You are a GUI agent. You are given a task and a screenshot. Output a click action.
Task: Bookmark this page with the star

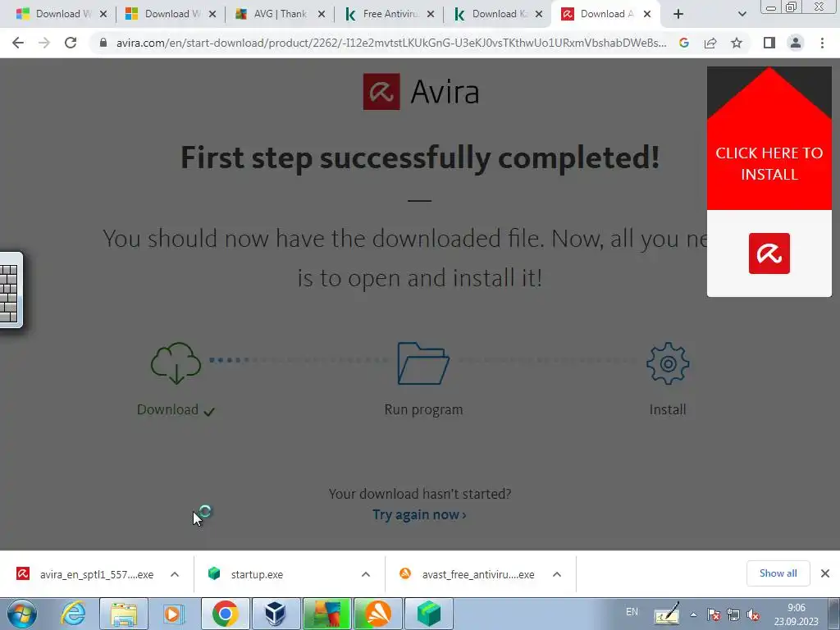(737, 43)
